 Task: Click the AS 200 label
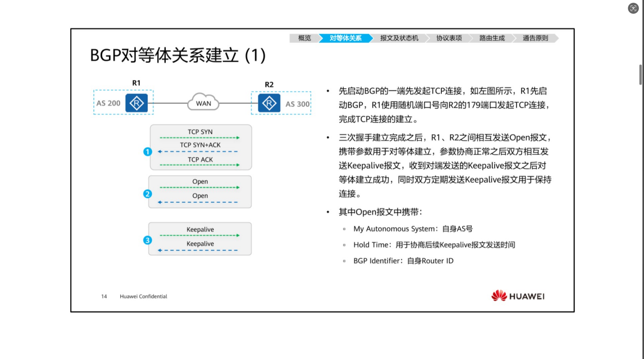tap(108, 103)
